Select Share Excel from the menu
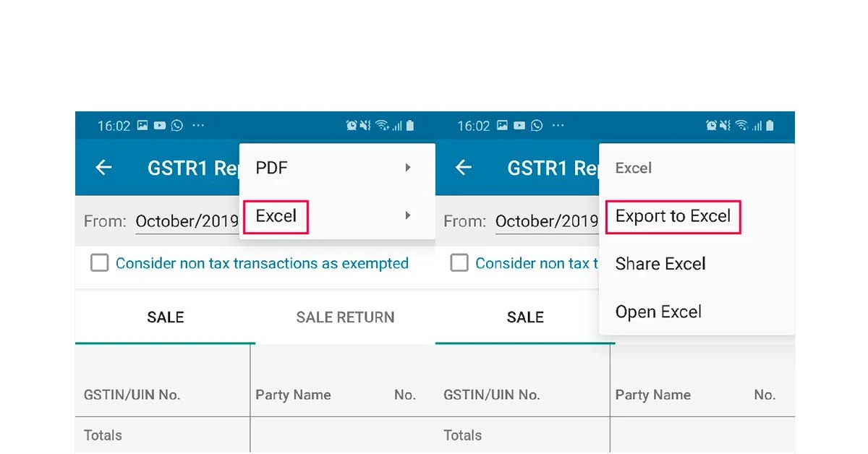 click(660, 263)
